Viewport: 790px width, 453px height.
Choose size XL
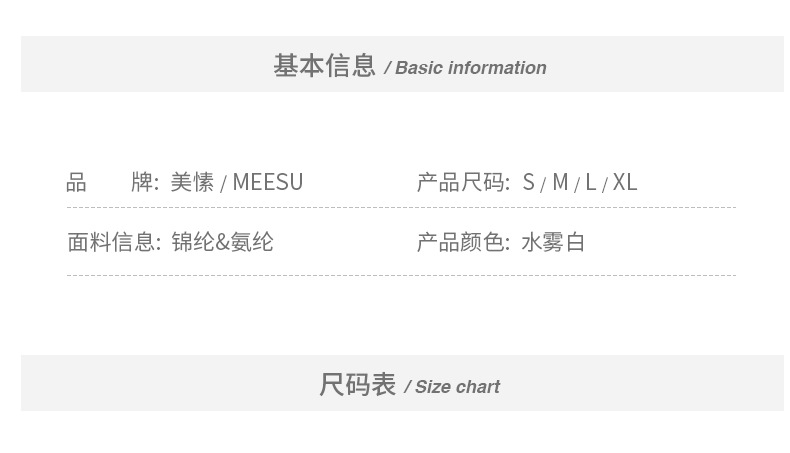(x=625, y=182)
